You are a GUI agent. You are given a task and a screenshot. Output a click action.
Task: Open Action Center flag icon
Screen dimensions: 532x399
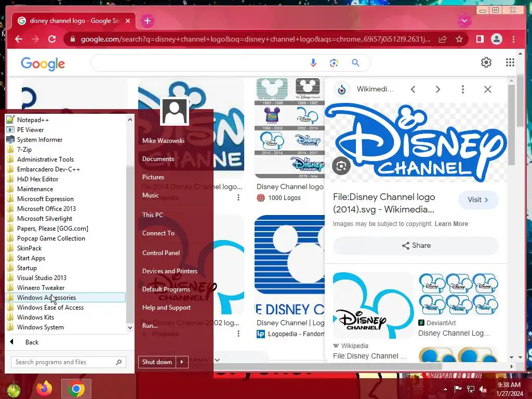[458, 389]
